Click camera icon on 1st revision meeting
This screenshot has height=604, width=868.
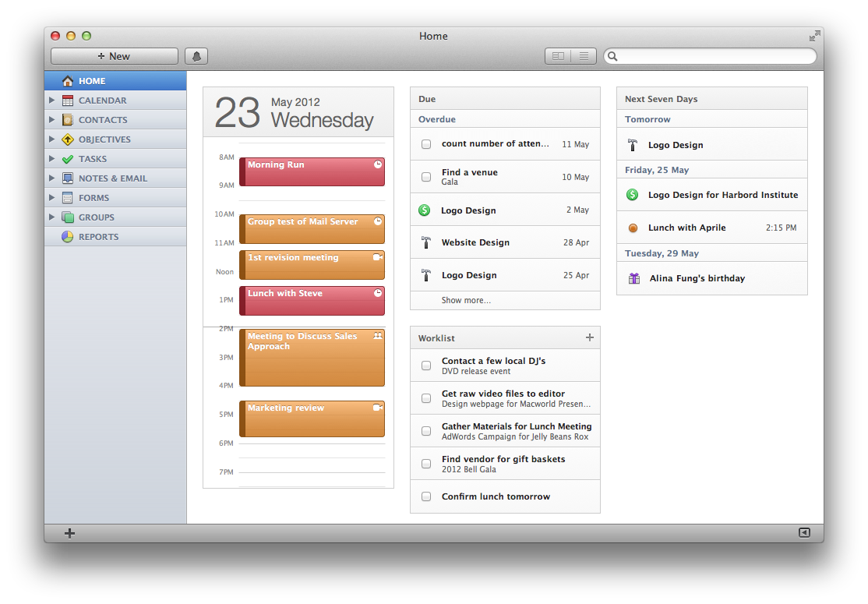[378, 257]
